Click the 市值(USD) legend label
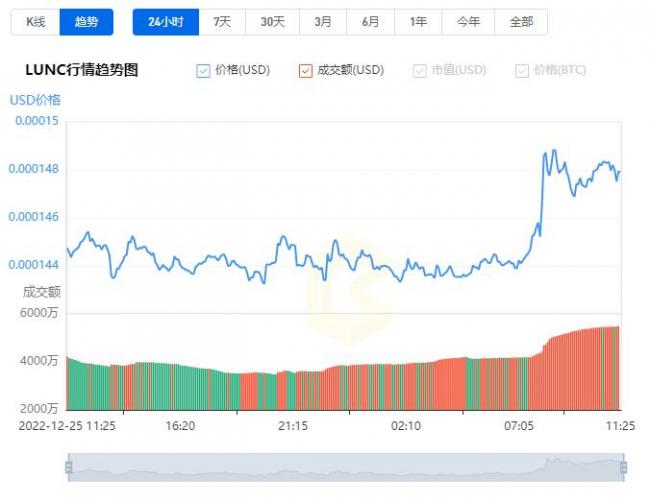 (x=459, y=70)
